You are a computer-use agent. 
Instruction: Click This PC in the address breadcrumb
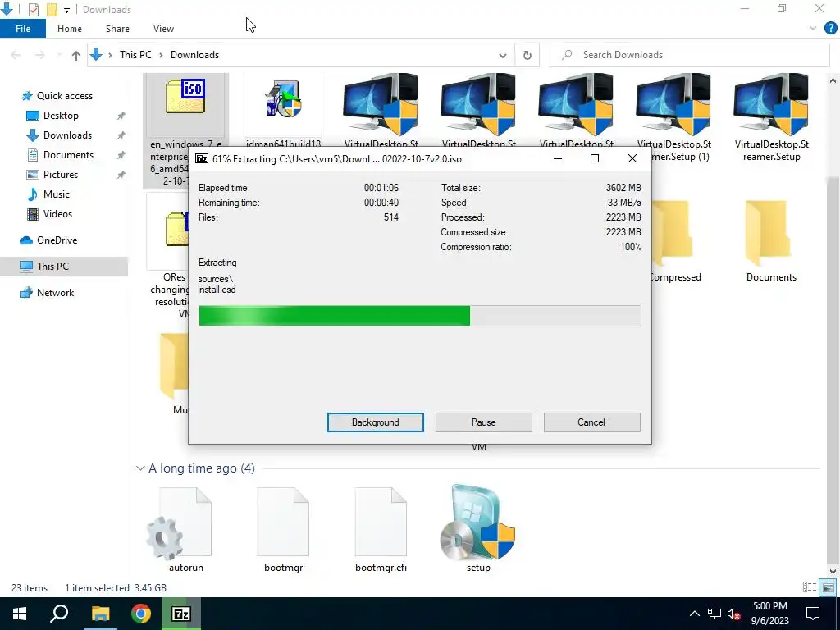[x=135, y=55]
